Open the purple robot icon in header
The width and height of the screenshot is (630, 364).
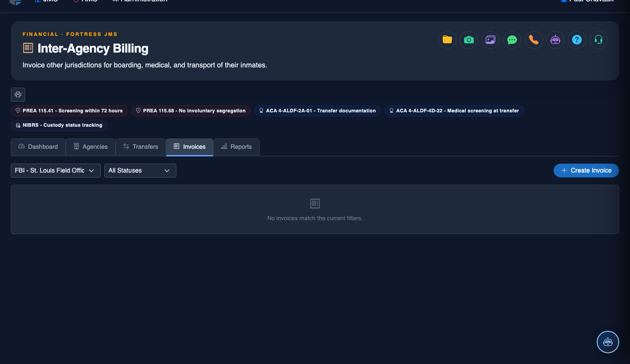tap(555, 40)
